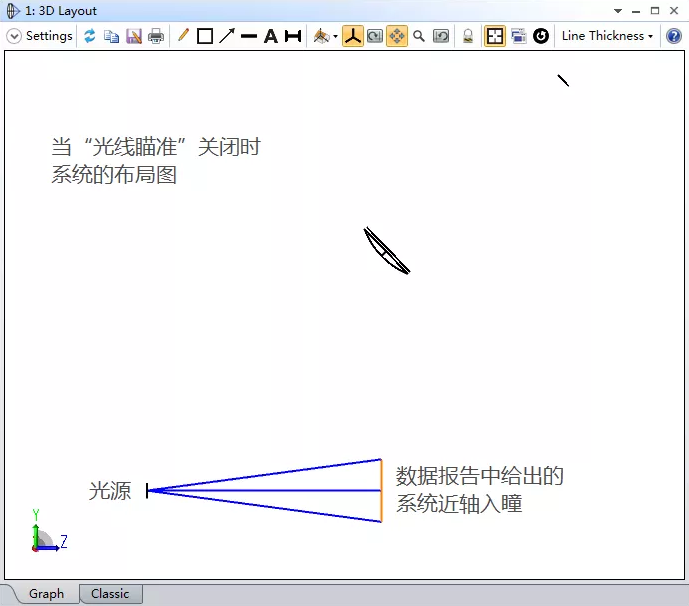Viewport: 689px width, 606px height.
Task: Toggle the coordinate axes display
Action: (353, 36)
